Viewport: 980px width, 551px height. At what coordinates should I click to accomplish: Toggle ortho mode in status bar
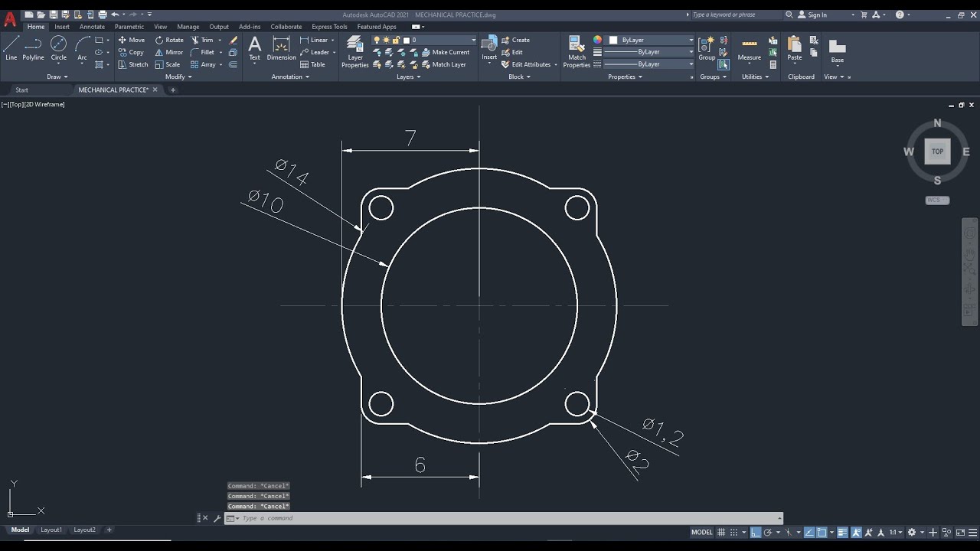755,532
